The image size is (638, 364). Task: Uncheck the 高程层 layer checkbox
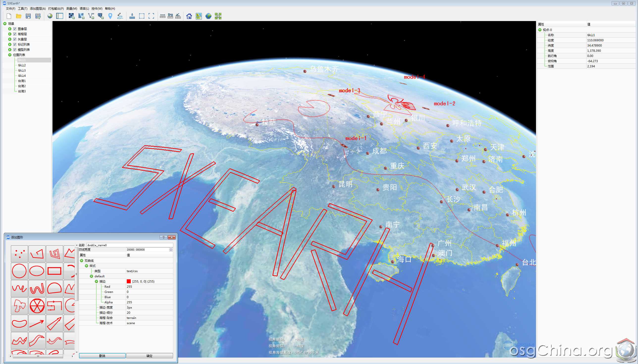pos(15,34)
